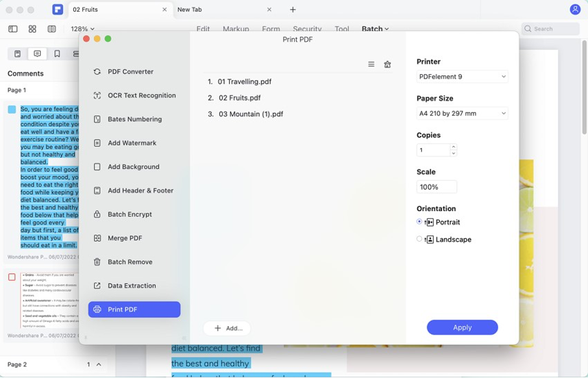This screenshot has height=378, width=588.
Task: Open the 128% zoom level dropdown
Action: (x=82, y=29)
